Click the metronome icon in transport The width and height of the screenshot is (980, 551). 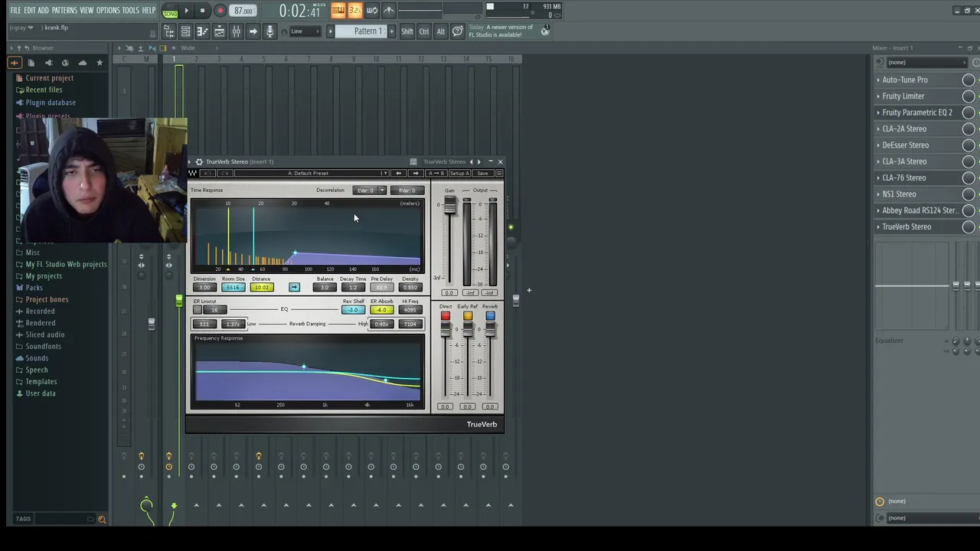388,10
